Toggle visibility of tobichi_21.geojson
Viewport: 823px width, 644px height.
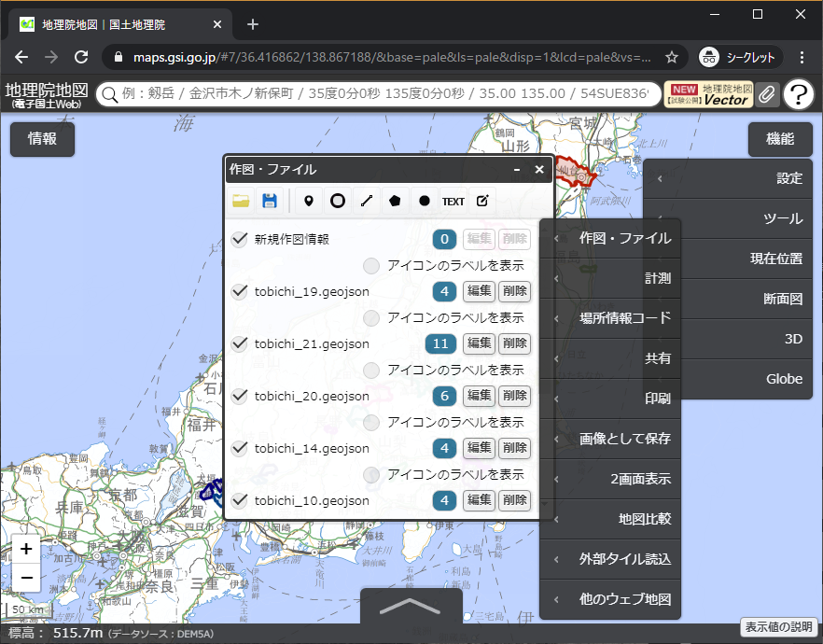click(x=239, y=343)
